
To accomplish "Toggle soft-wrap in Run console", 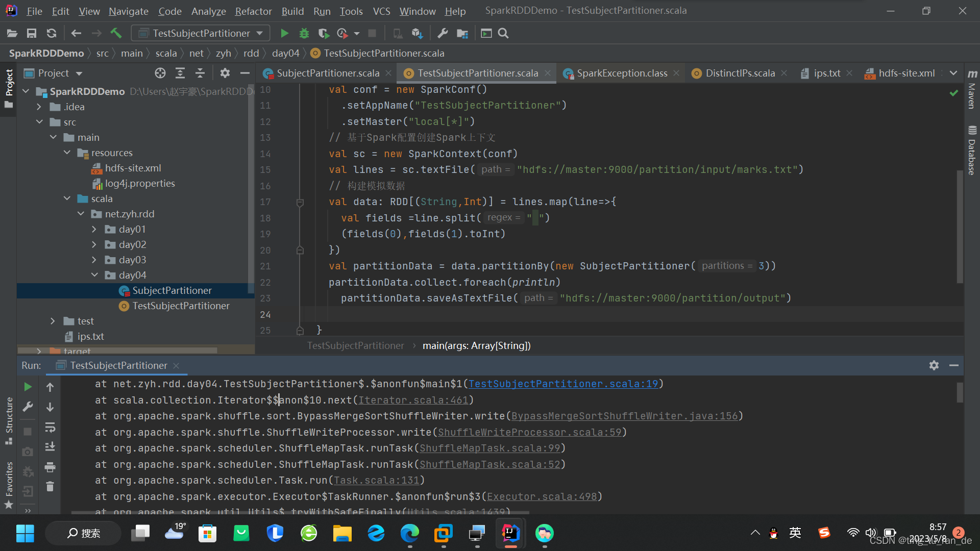I will coord(50,427).
